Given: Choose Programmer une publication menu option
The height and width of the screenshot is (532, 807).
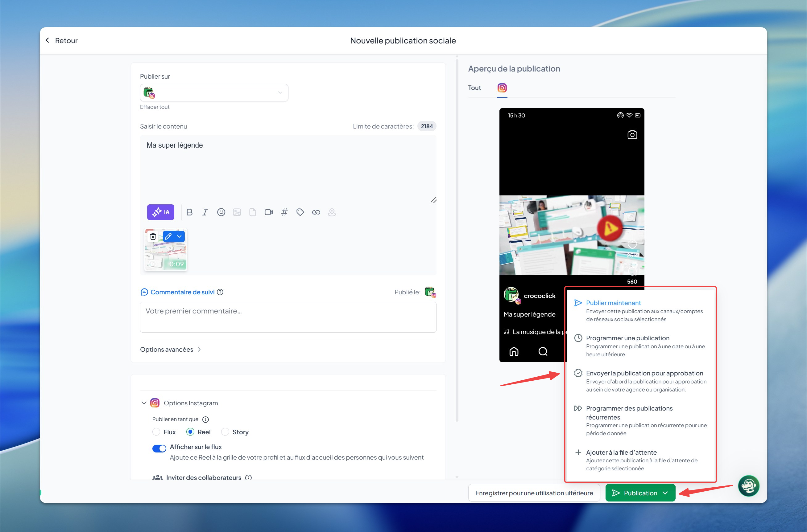Looking at the screenshot, I should [641, 346].
